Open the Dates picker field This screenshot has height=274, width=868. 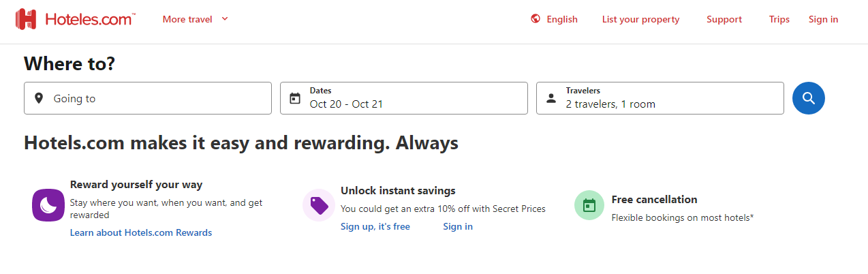click(403, 98)
